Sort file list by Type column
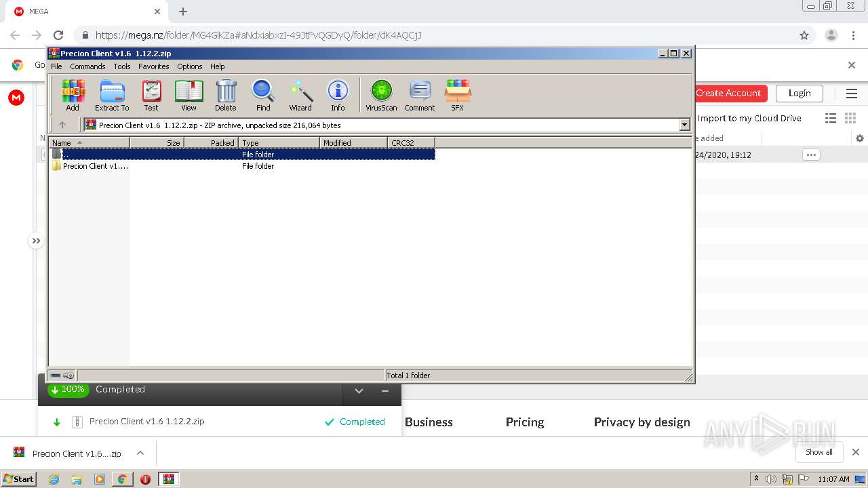This screenshot has width=868, height=488. tap(279, 142)
